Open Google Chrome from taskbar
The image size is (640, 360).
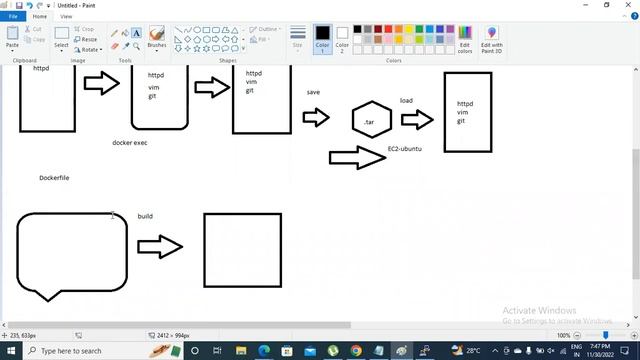click(356, 351)
